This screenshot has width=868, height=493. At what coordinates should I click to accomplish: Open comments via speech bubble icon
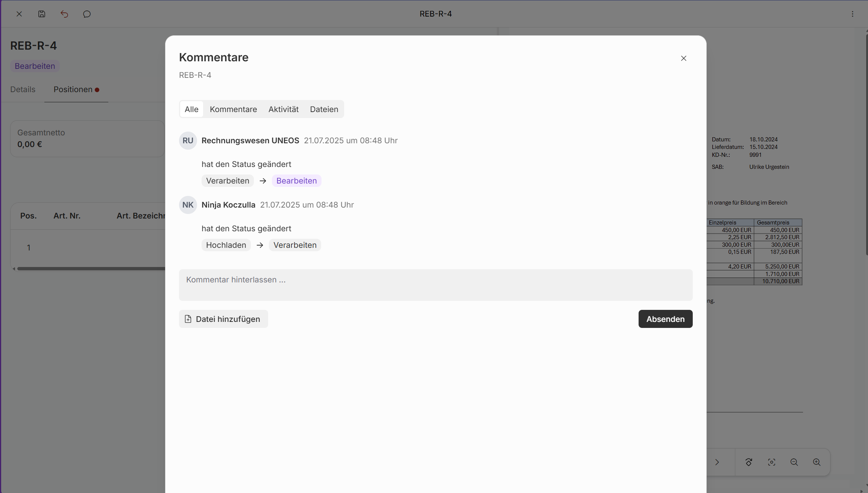tap(87, 14)
